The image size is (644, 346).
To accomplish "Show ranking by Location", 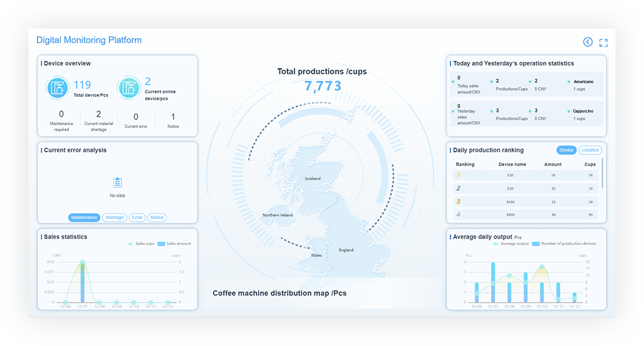I will (590, 150).
